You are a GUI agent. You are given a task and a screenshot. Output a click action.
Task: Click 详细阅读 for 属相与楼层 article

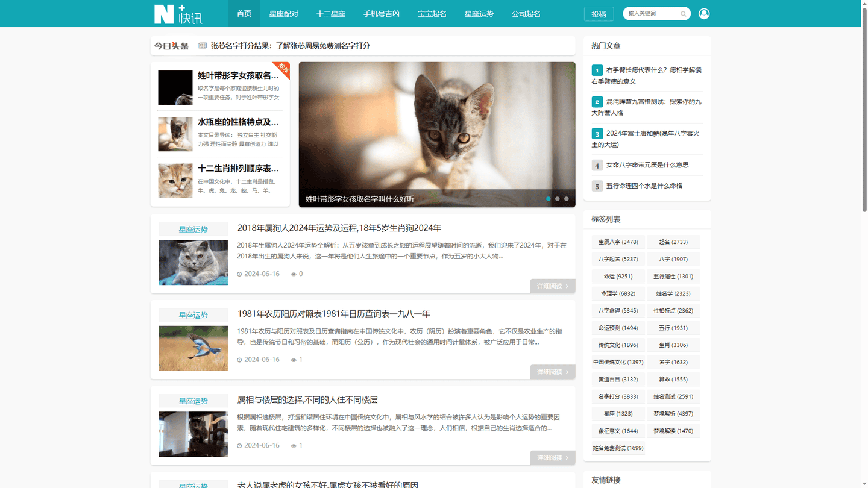click(553, 458)
